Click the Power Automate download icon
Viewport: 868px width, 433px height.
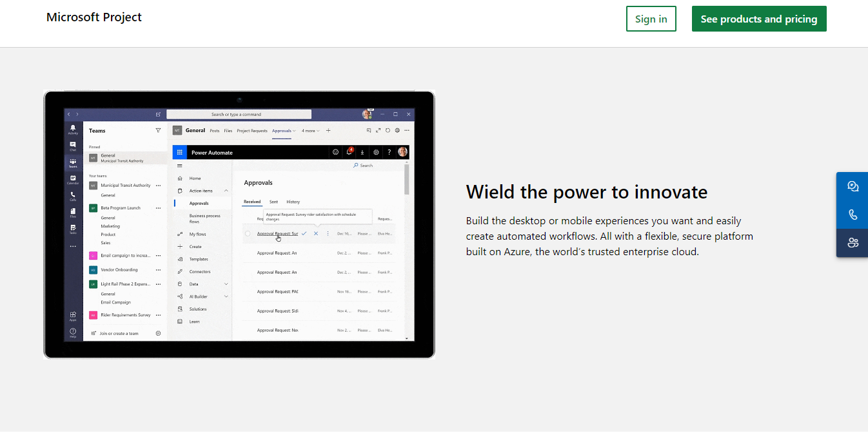click(x=362, y=152)
